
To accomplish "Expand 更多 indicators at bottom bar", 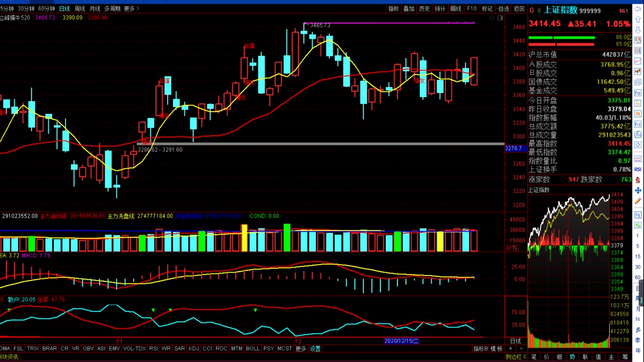I will click(300, 348).
